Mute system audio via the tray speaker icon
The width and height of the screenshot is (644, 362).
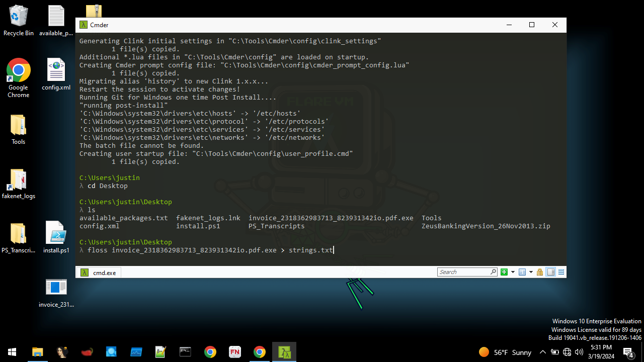[579, 352]
